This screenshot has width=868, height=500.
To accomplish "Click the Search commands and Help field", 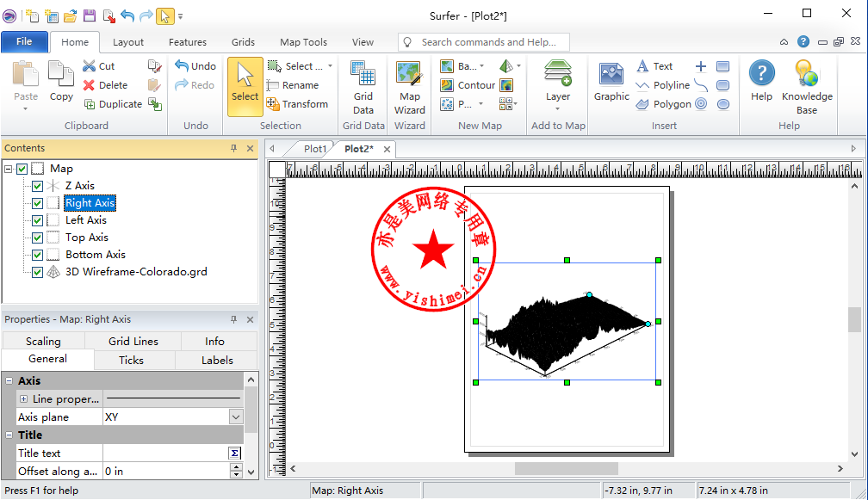I will (x=484, y=42).
